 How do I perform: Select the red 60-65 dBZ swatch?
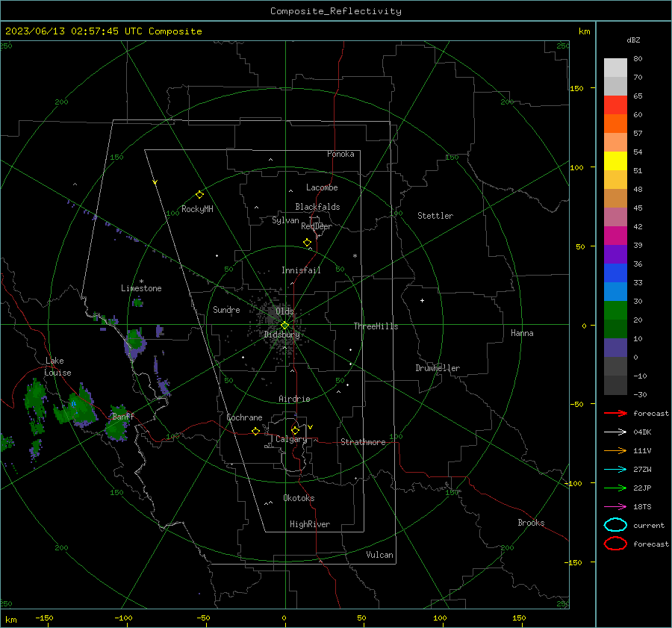coord(615,105)
